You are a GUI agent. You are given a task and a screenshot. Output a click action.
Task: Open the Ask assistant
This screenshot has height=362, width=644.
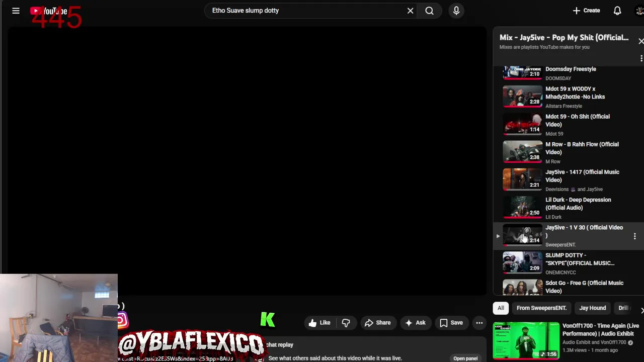coord(415,323)
